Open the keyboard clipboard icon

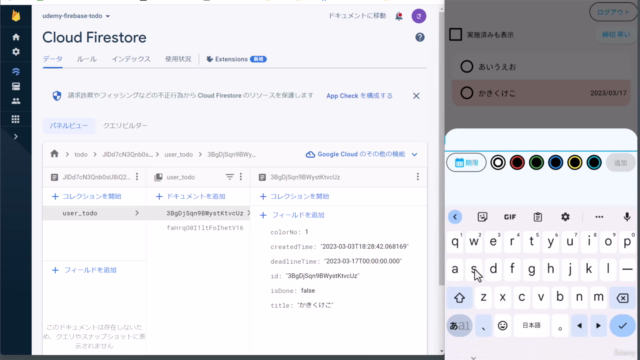tap(538, 217)
